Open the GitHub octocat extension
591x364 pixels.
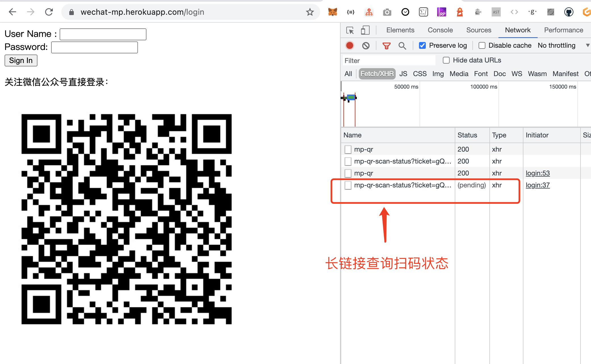tap(569, 12)
